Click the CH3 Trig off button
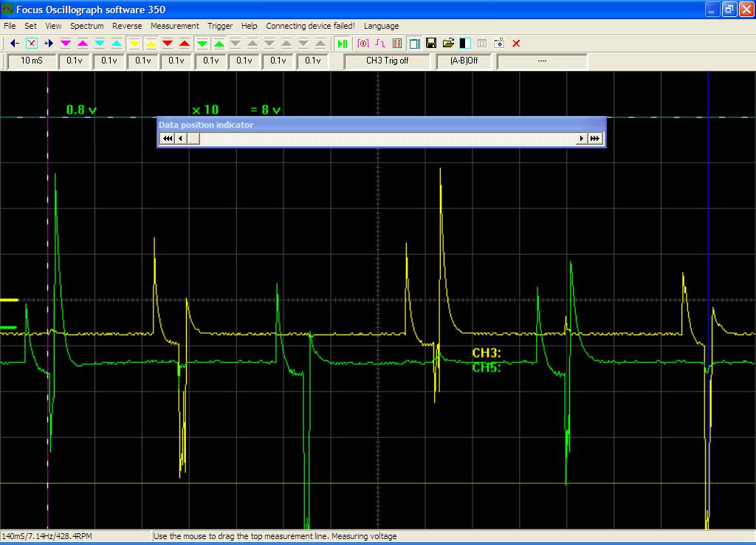This screenshot has width=756, height=545. point(387,61)
